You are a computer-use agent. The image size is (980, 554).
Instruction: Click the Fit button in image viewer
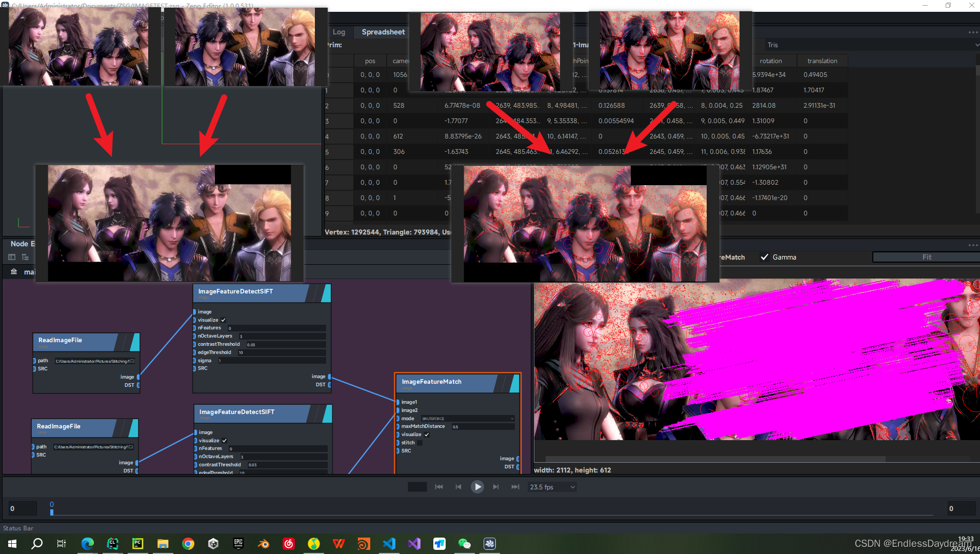[x=926, y=257]
